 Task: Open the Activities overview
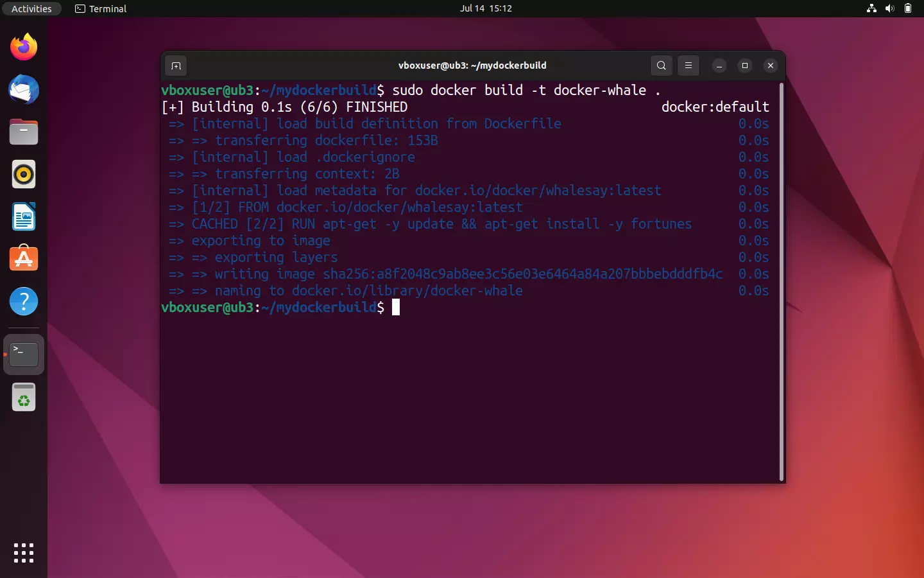click(31, 8)
